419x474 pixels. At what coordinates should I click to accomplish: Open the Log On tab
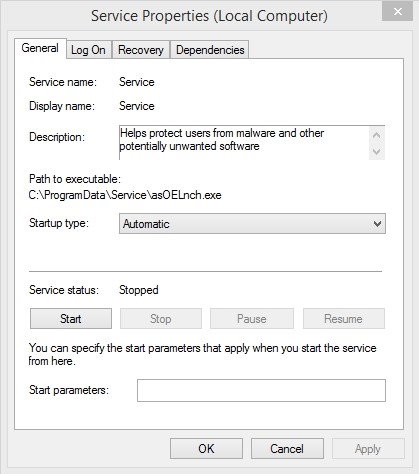pos(88,50)
